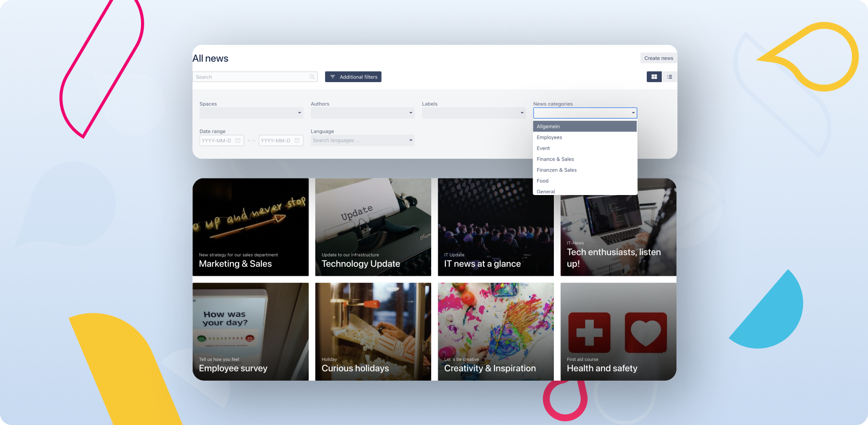This screenshot has width=868, height=425.
Task: Click into the news Search field
Action: 255,77
